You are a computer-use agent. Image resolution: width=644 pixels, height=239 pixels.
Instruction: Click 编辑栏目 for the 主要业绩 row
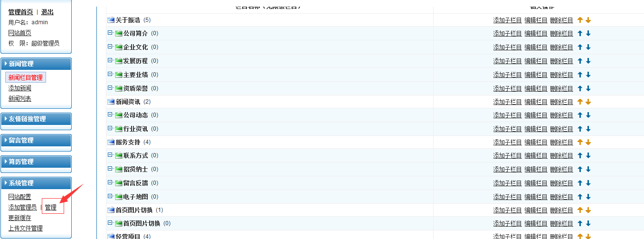(536, 75)
